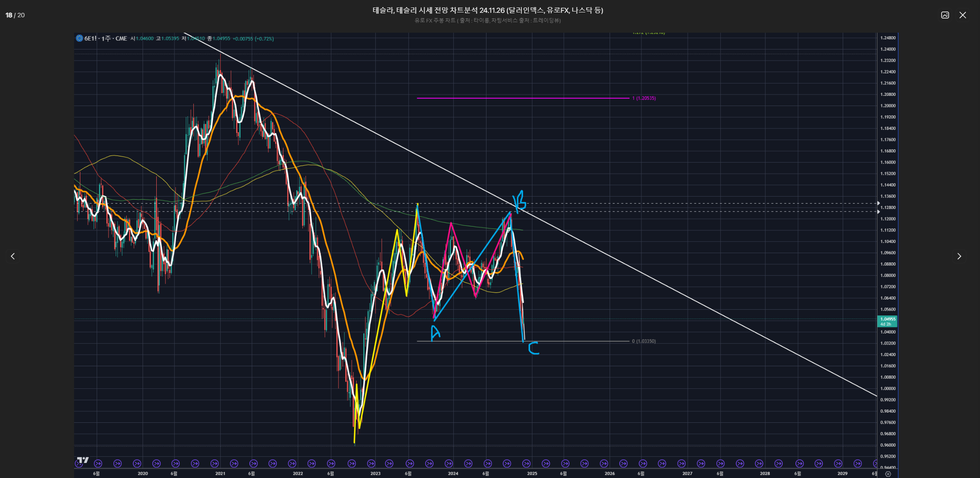Click the teal 1.04955 current price label

coord(887,321)
